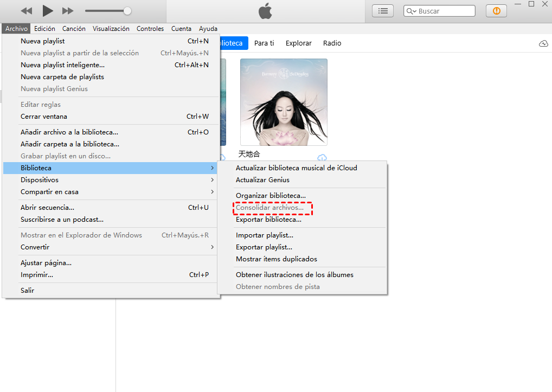Image resolution: width=552 pixels, height=392 pixels.
Task: Open the Radio tab
Action: pyautogui.click(x=332, y=43)
